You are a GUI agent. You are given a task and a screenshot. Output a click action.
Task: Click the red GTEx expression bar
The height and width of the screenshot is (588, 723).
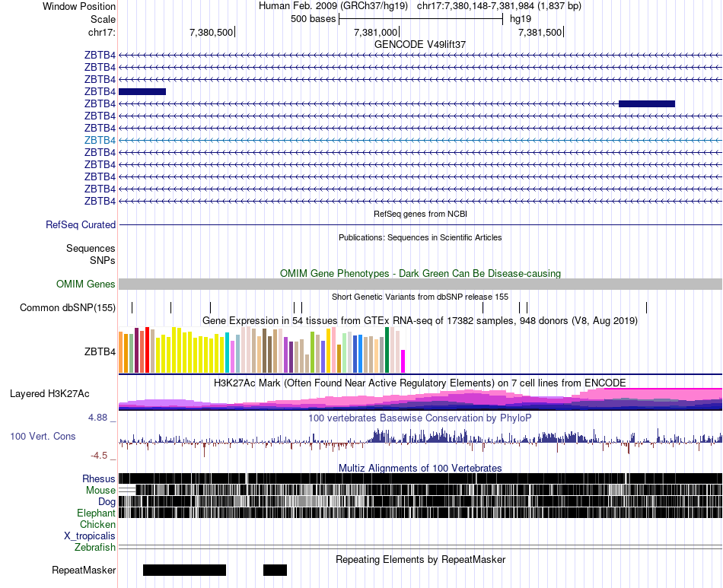pos(147,350)
